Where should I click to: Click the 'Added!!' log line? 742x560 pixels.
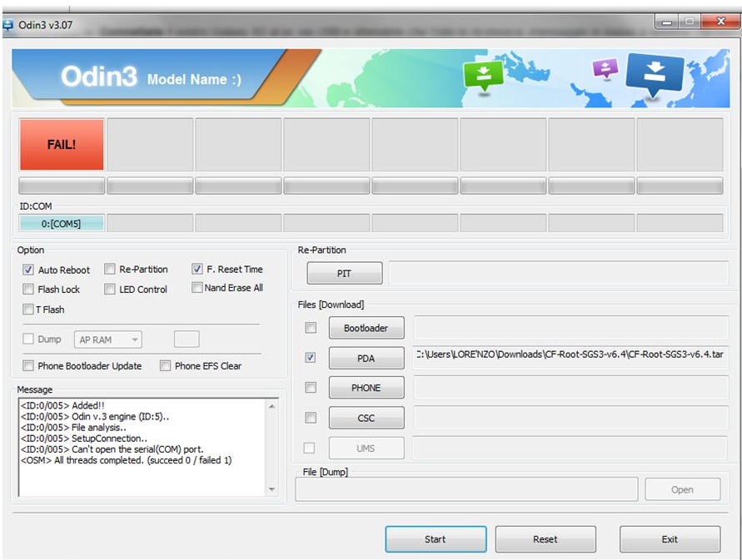pos(62,405)
